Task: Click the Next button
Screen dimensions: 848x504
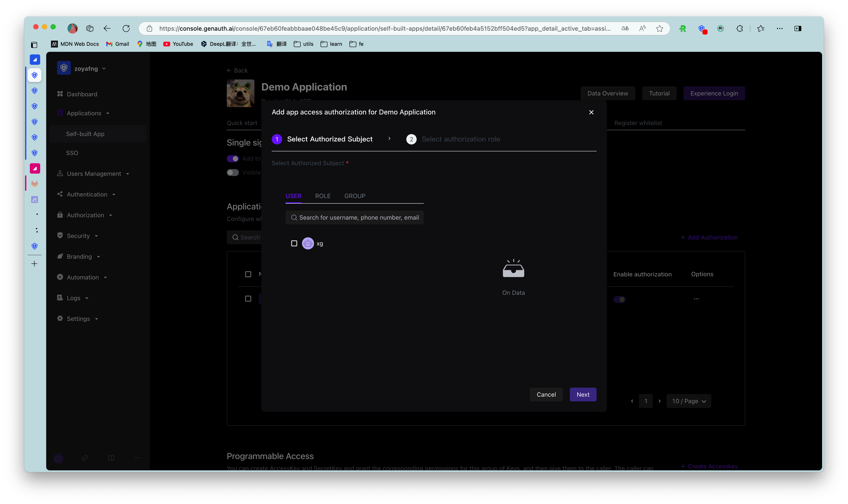Action: point(583,395)
